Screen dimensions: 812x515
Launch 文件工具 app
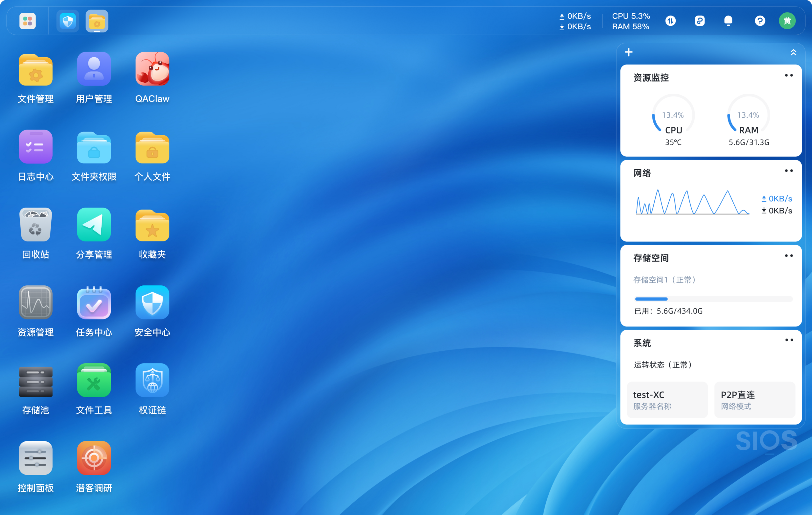tap(94, 380)
